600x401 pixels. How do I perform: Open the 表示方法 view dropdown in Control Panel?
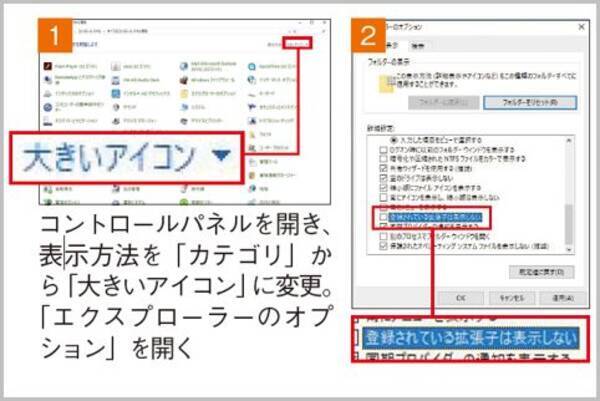(x=297, y=44)
